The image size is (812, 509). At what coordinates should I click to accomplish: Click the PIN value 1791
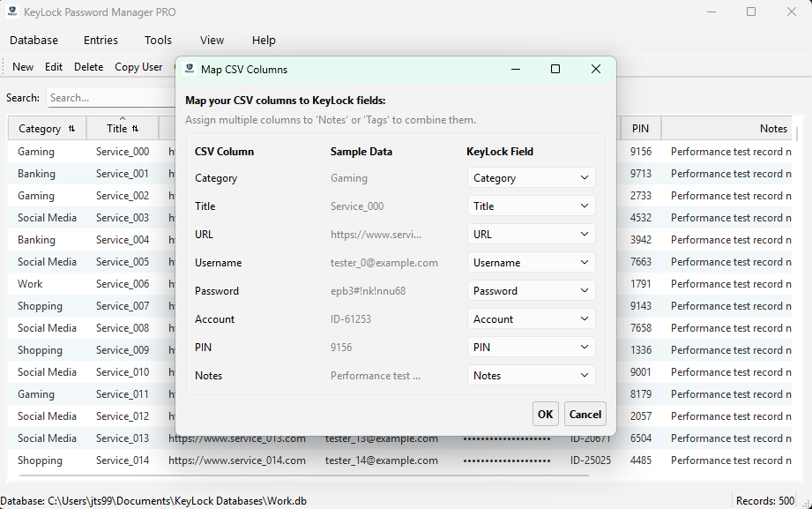pyautogui.click(x=641, y=284)
